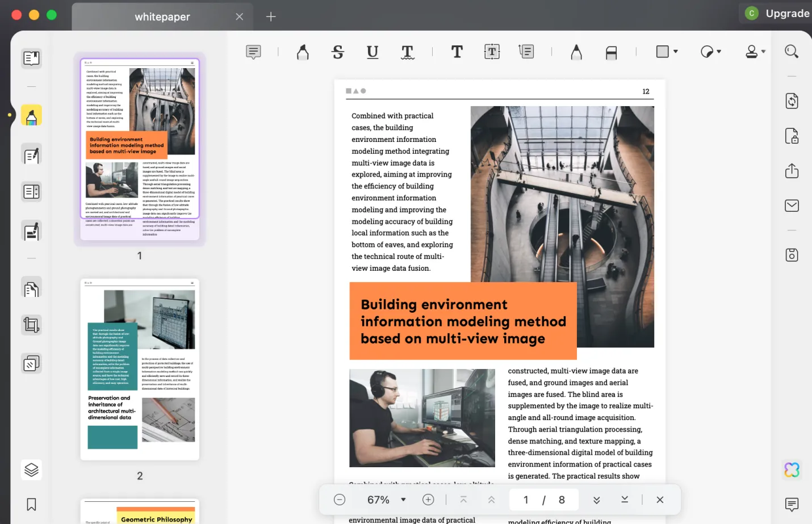Open a new document tab
The height and width of the screenshot is (524, 812).
pos(271,16)
